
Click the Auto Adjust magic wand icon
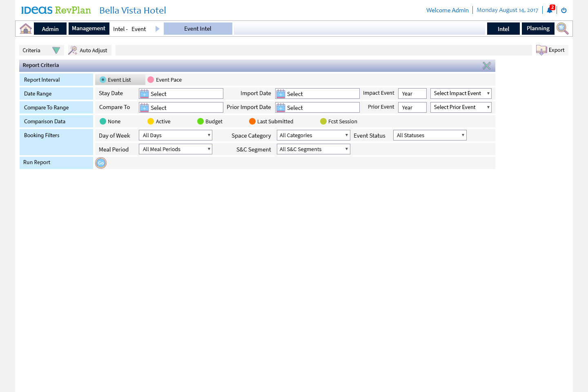point(73,50)
